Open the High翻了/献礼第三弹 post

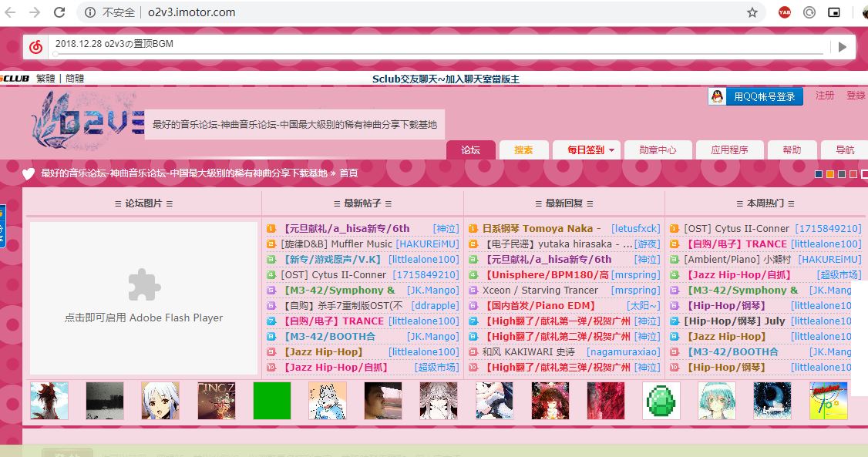pos(558,368)
